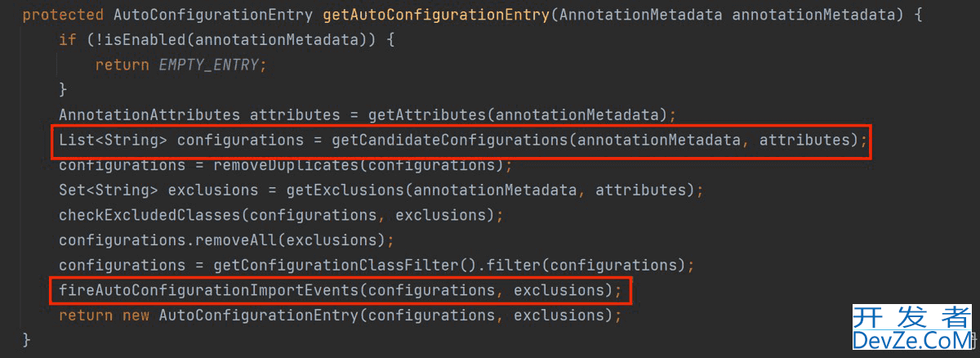The image size is (980, 358).
Task: Click the checkExcludedClasses method call
Action: (149, 215)
